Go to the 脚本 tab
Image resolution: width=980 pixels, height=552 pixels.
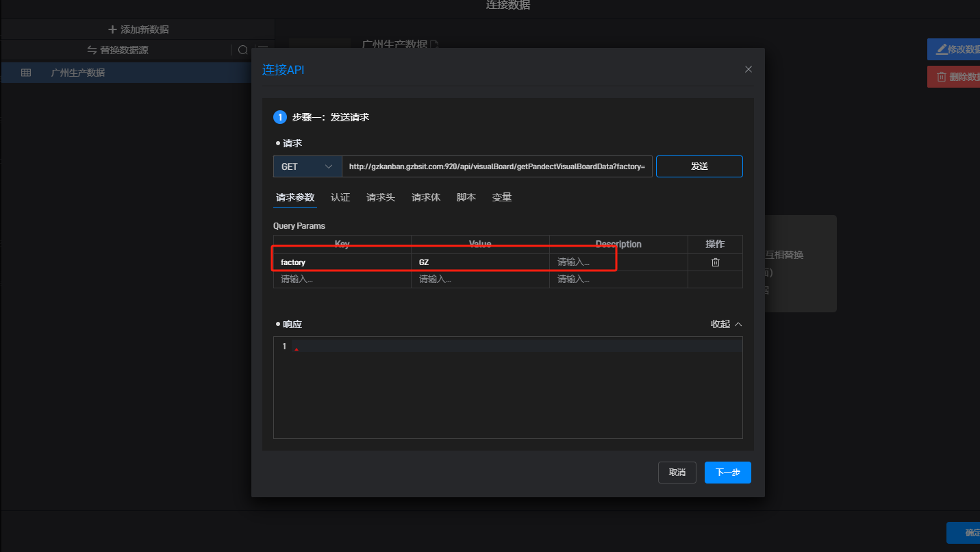[x=466, y=197]
